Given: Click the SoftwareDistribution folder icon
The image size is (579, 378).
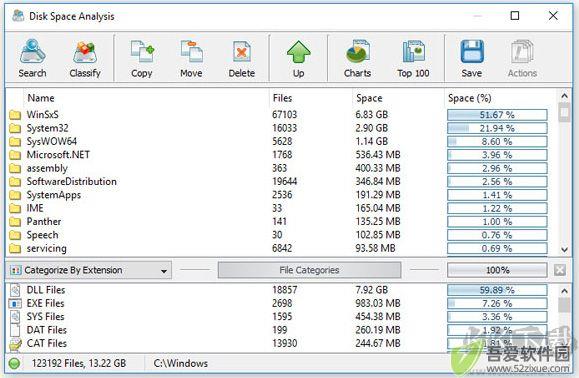Looking at the screenshot, I should 15,182.
